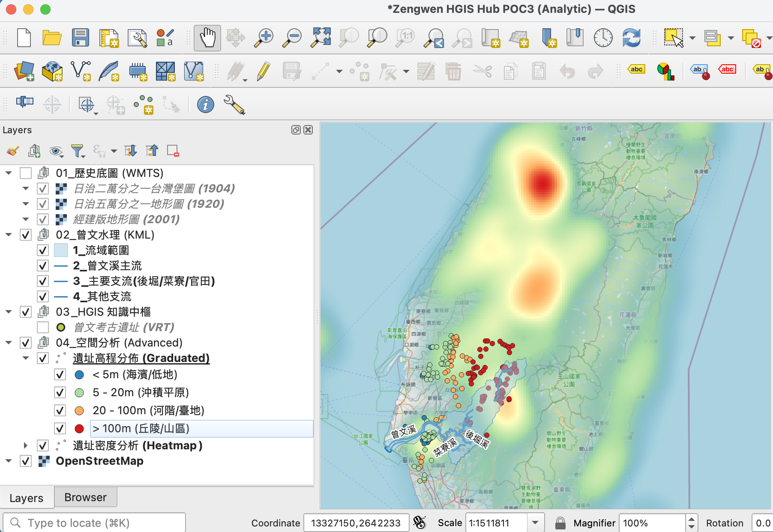This screenshot has width=773, height=532.
Task: Activate the Zoom In tool
Action: tap(264, 38)
